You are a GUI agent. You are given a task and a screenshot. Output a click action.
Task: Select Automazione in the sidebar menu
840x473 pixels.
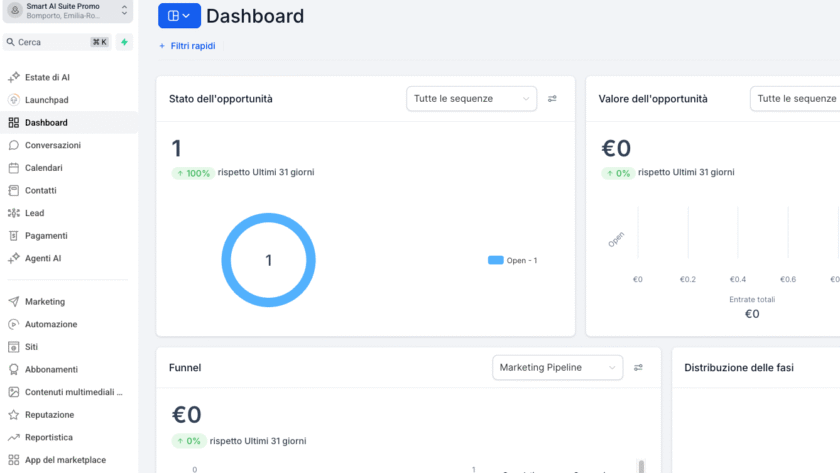[x=50, y=324]
